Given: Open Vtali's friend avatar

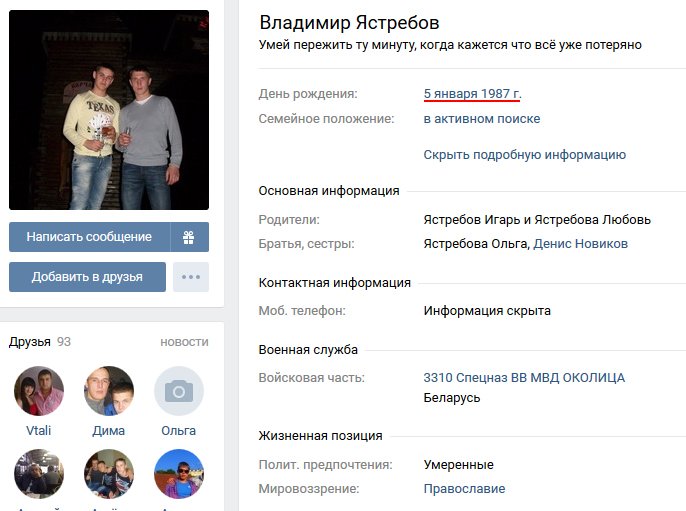Looking at the screenshot, I should (38, 391).
